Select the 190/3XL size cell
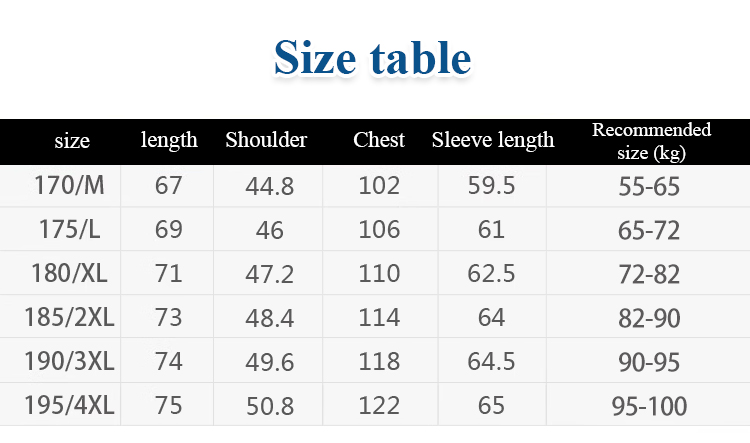This screenshot has height=443, width=750. [69, 362]
